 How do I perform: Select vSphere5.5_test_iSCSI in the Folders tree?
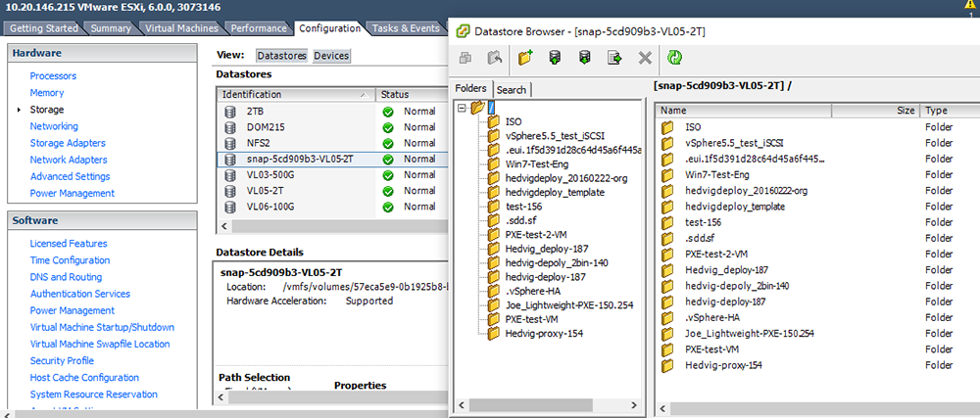click(x=555, y=135)
